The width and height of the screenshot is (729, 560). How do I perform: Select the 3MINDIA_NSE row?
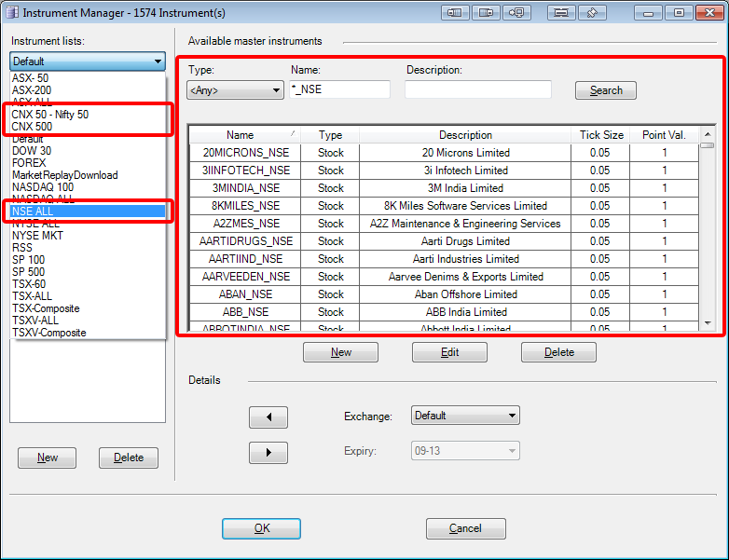tap(444, 187)
